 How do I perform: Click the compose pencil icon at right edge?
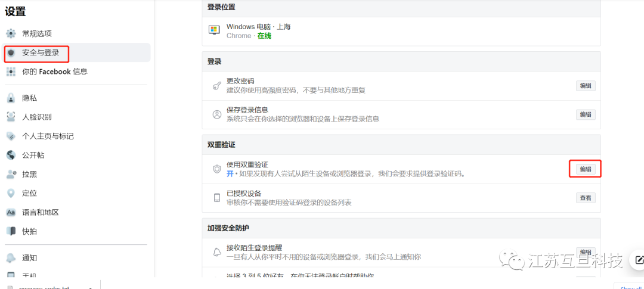tap(639, 260)
